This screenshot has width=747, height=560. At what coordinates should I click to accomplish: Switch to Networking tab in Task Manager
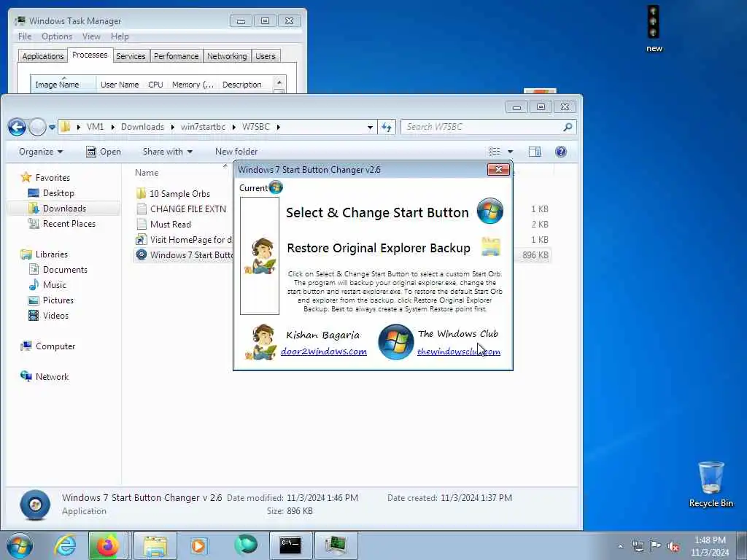click(227, 56)
